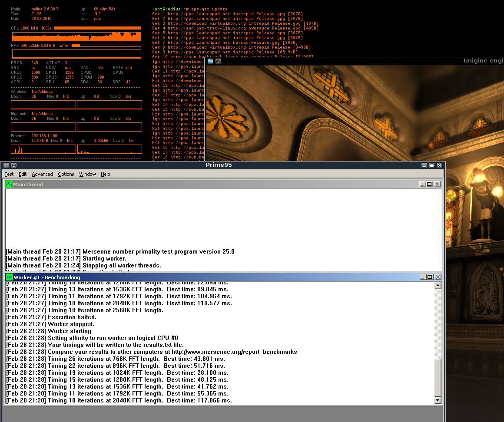Click the up arrow of Worker #1 scrollbar
Image resolution: width=504 pixels, height=422 pixels.
(x=438, y=286)
